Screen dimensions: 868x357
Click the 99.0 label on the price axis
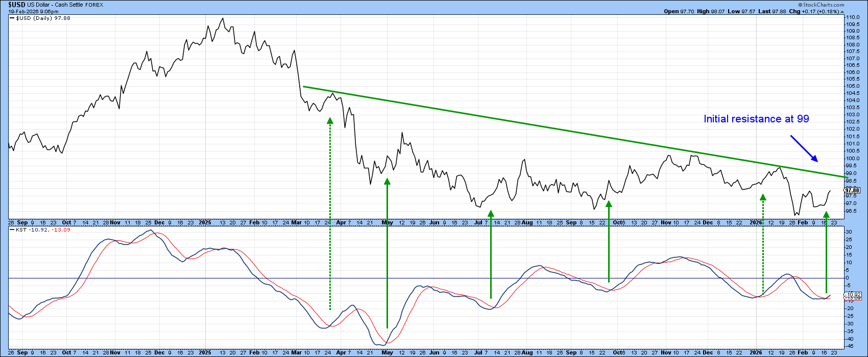click(x=852, y=173)
